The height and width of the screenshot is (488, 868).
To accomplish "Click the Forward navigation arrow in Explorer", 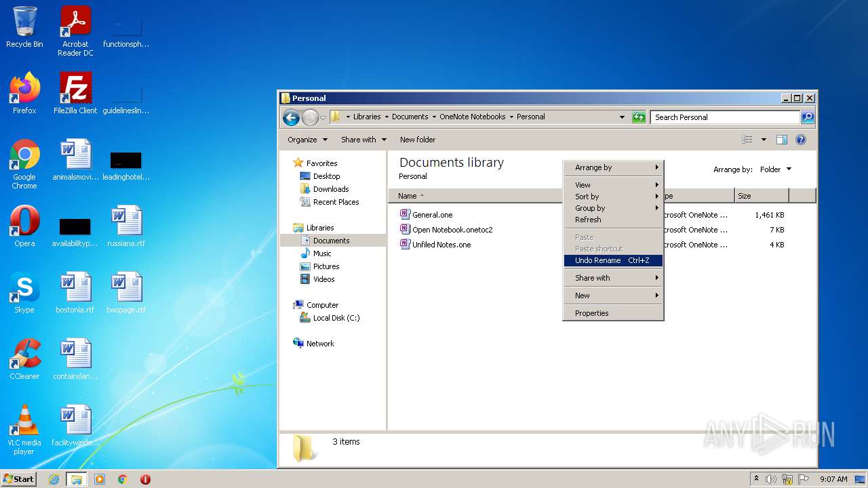I will [310, 117].
